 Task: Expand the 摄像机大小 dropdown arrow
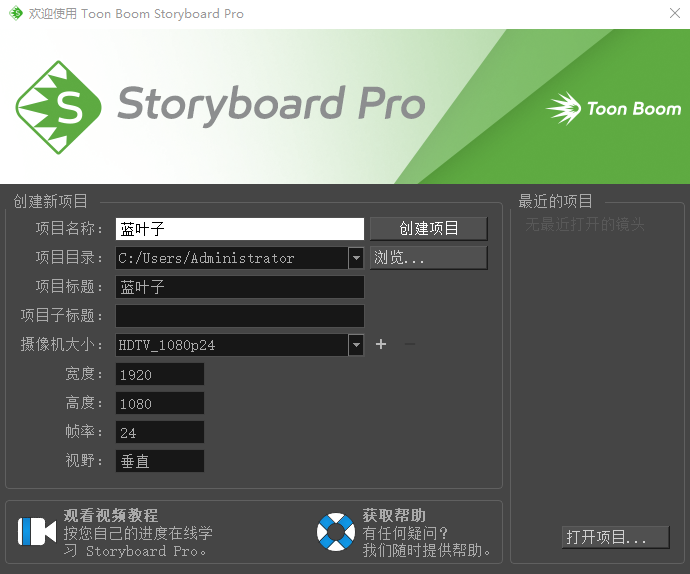point(356,345)
